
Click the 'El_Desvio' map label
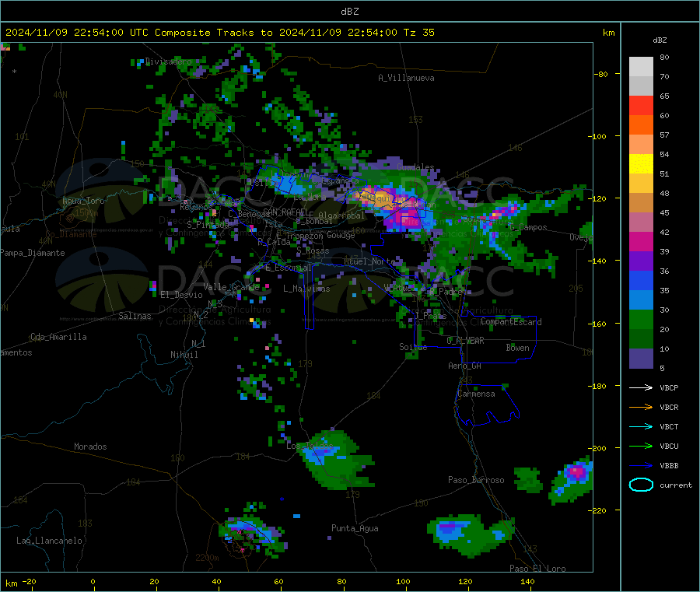click(182, 295)
